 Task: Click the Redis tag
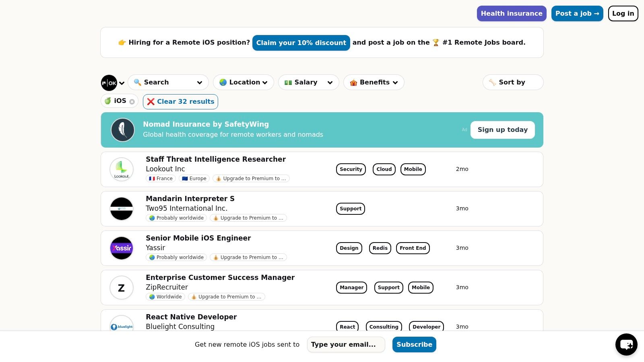point(380,248)
